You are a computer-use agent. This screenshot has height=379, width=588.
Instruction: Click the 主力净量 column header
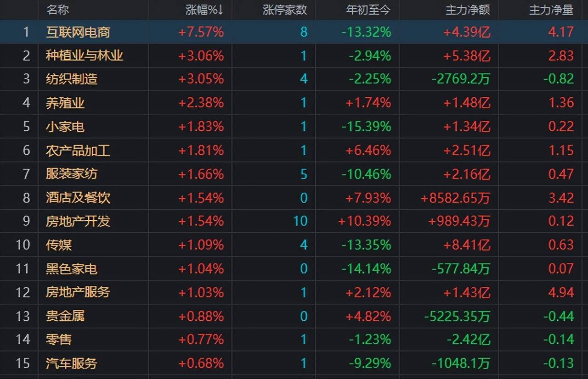(x=551, y=10)
